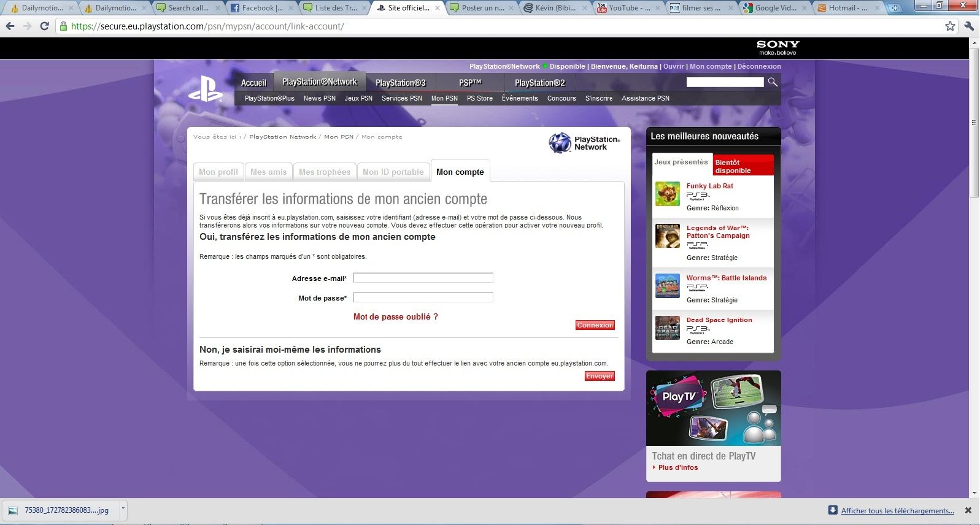980x525 pixels.
Task: Open the new tab button
Action: (895, 8)
